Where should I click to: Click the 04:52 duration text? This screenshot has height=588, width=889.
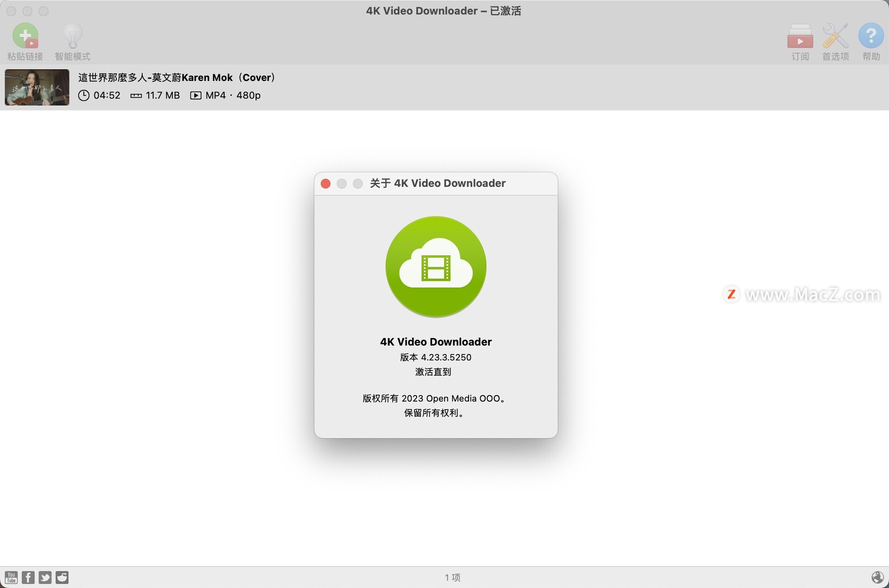[x=107, y=95]
